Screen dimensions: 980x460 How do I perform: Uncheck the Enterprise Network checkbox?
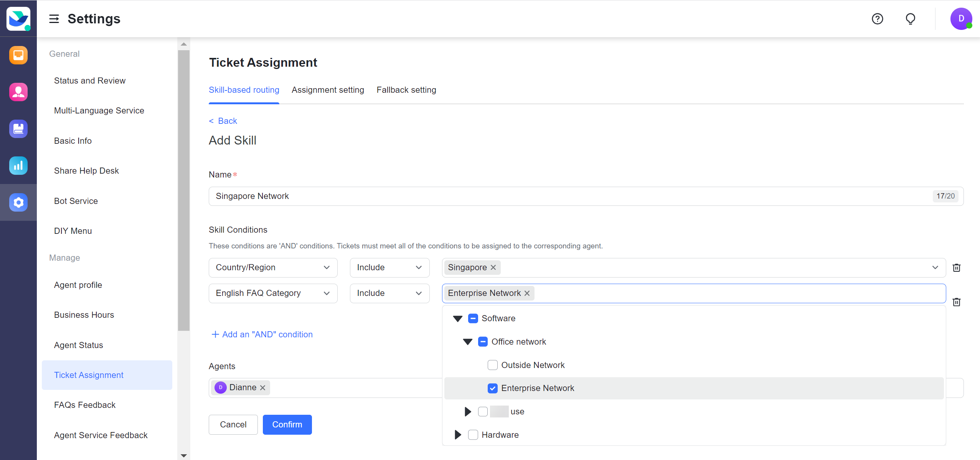pos(493,388)
